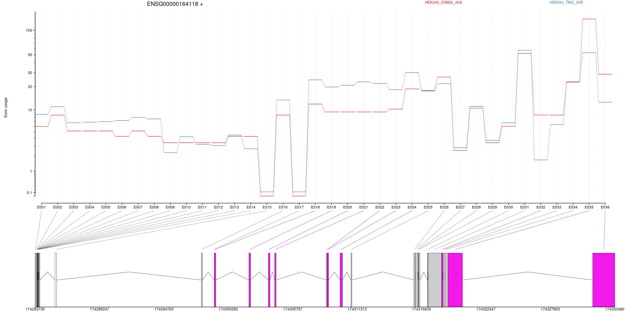Click genomic coordinate 174333380
Viewport: 644px width, 322px height.
coord(615,309)
